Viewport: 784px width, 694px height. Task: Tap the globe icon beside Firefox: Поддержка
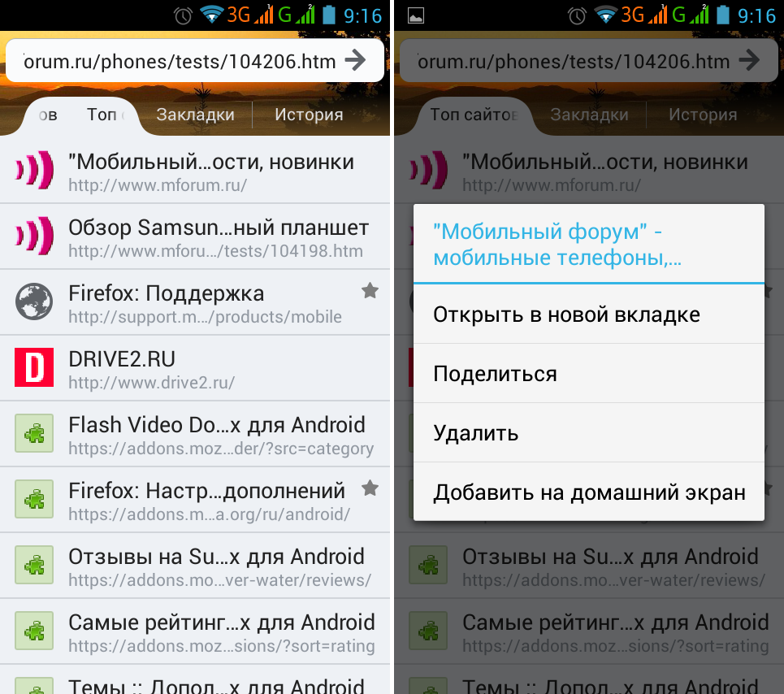point(34,301)
